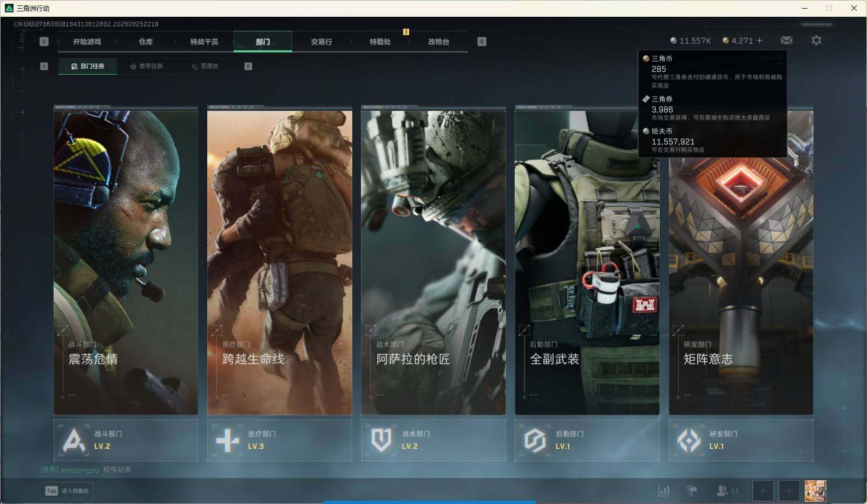This screenshot has height=504, width=867.
Task: Click plus icon to add currency
Action: click(759, 41)
